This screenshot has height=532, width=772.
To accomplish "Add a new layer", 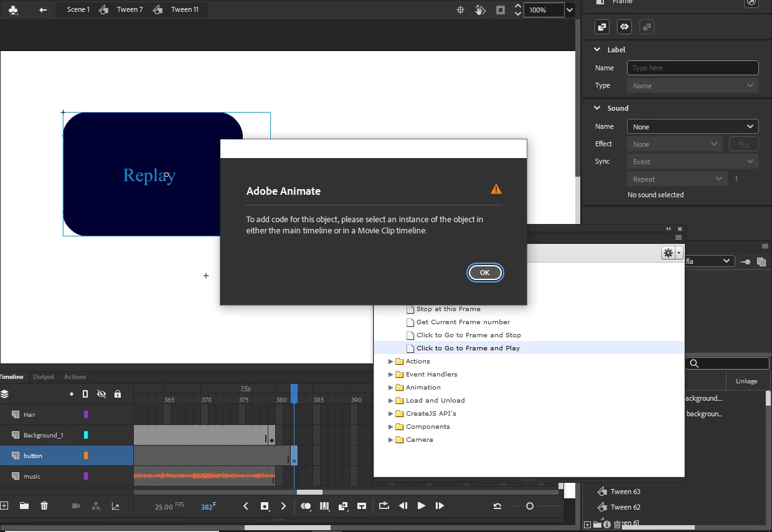I will tap(4, 506).
